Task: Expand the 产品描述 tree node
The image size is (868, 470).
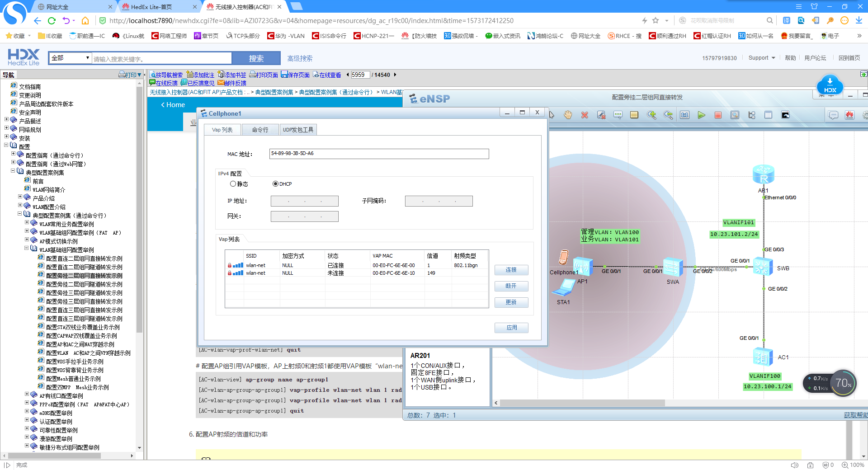Action: pos(6,120)
